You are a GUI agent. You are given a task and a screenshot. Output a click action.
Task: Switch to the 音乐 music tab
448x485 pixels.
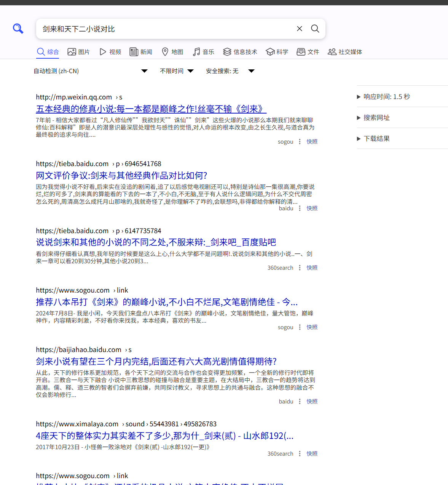tap(204, 52)
